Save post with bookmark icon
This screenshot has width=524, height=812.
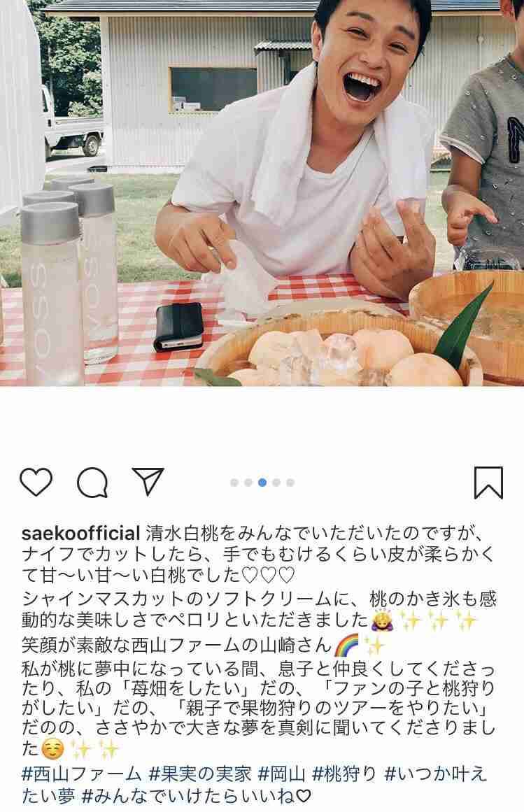489,483
